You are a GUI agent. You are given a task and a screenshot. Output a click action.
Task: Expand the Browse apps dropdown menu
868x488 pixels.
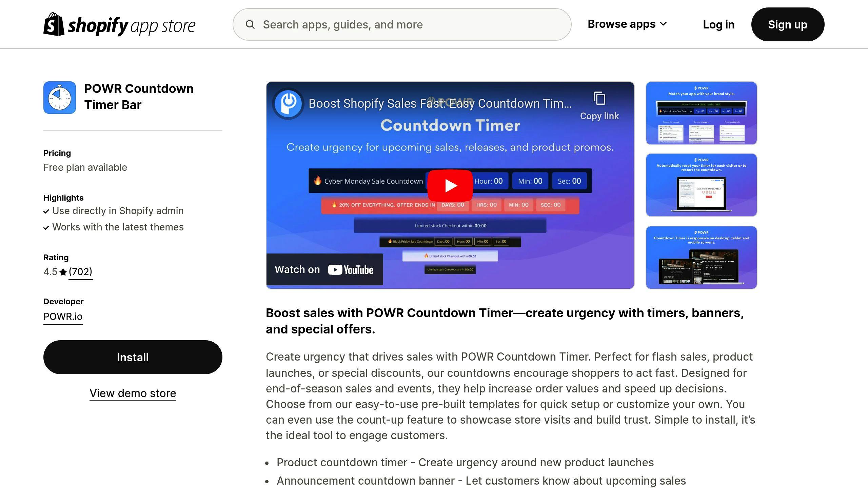pyautogui.click(x=628, y=24)
